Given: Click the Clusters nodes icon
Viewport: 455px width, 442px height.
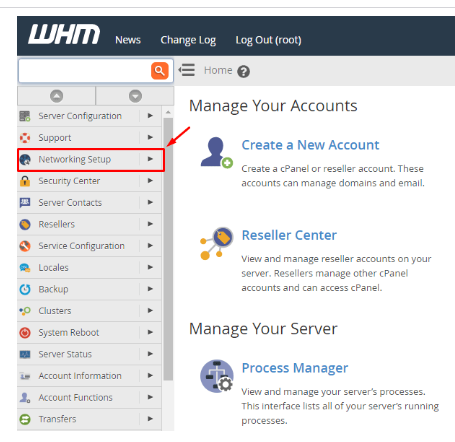Looking at the screenshot, I should click(25, 311).
